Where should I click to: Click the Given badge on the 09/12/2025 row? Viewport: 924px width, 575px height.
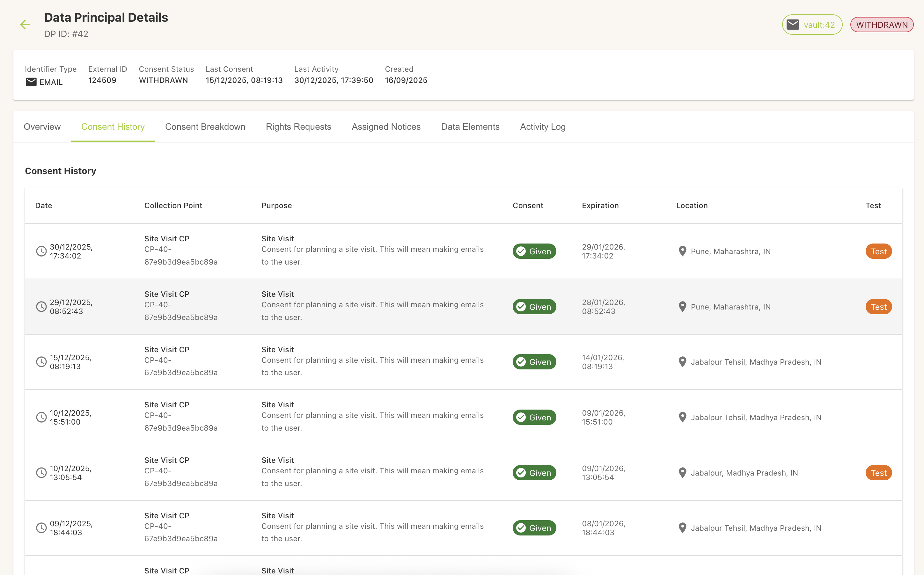[534, 528]
